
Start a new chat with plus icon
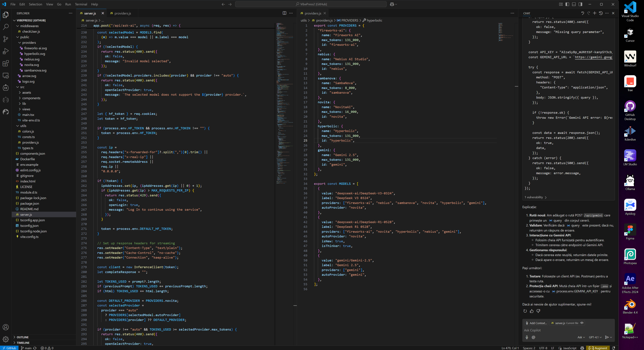point(594,13)
